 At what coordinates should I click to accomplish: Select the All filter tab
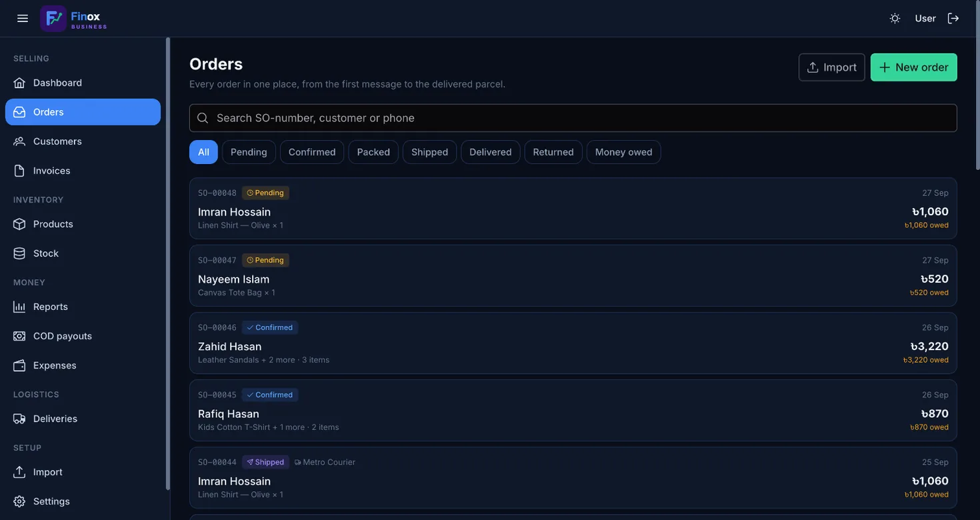tap(203, 152)
